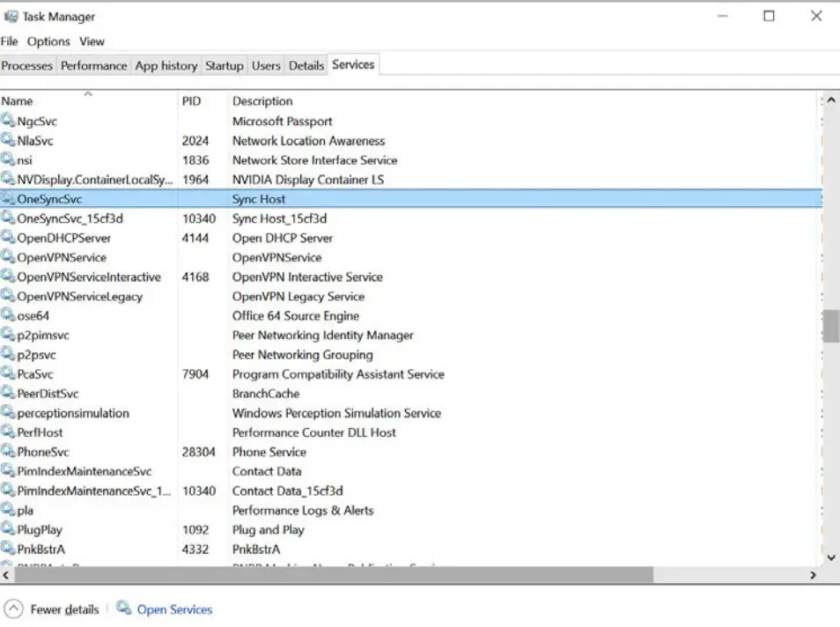Click the Open Services gear icon
840x627 pixels.
tap(124, 609)
